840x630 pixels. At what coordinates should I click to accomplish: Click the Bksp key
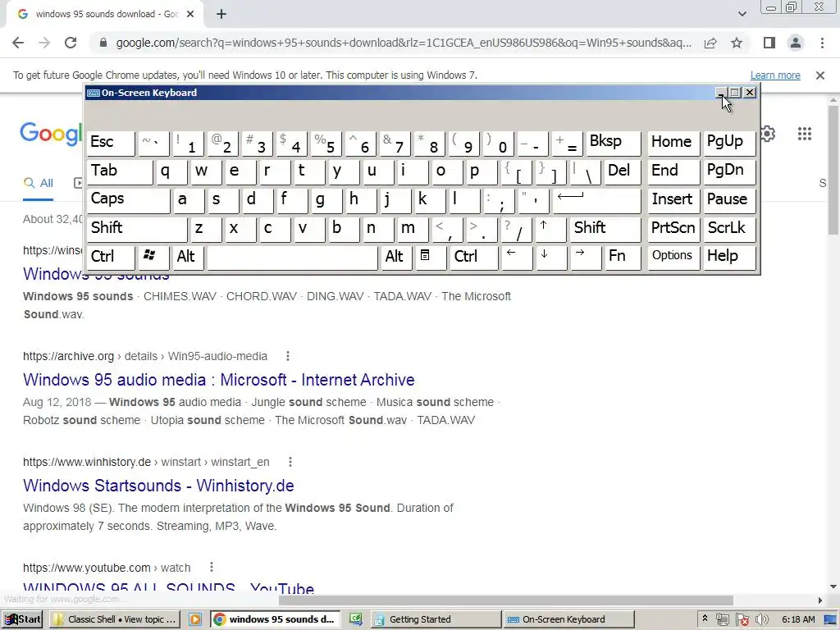click(x=613, y=143)
